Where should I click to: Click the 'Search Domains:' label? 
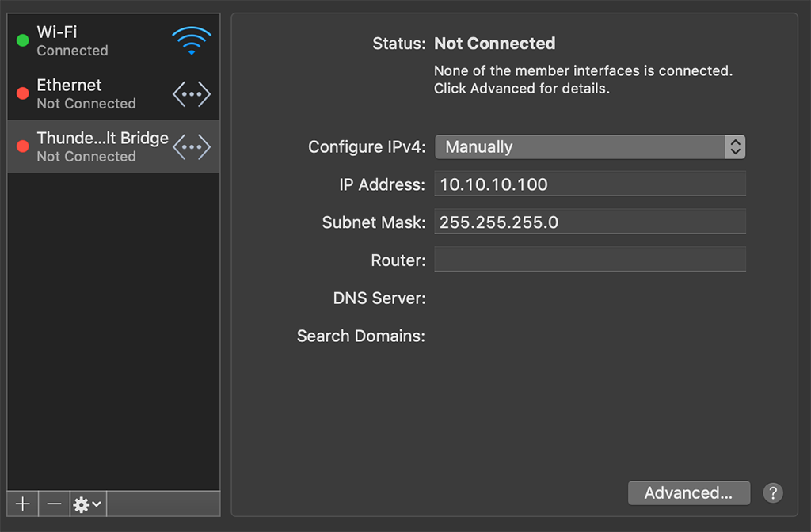[361, 336]
